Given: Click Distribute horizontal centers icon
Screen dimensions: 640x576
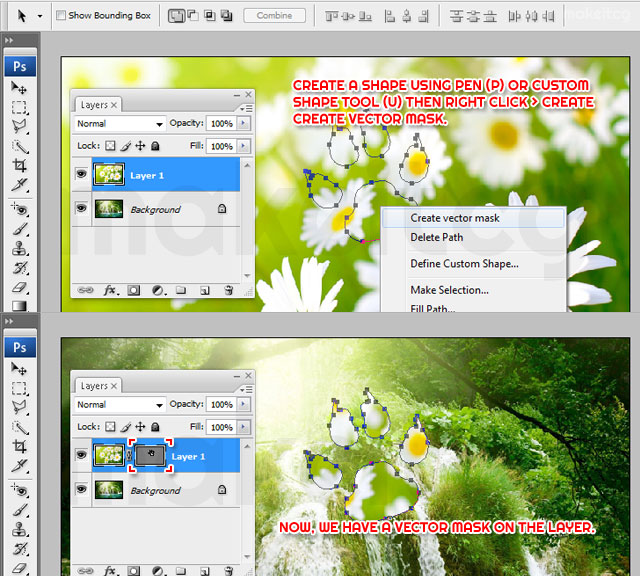Looking at the screenshot, I should coord(531,16).
